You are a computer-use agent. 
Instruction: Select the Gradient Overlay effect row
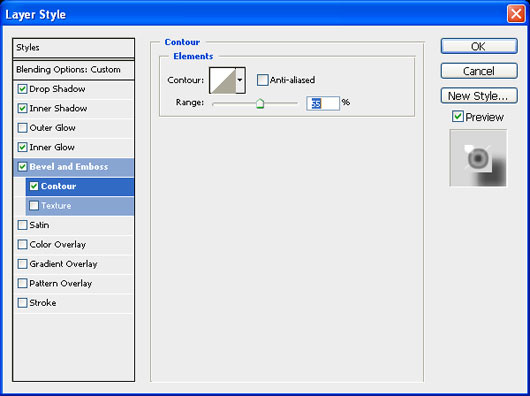tap(73, 264)
